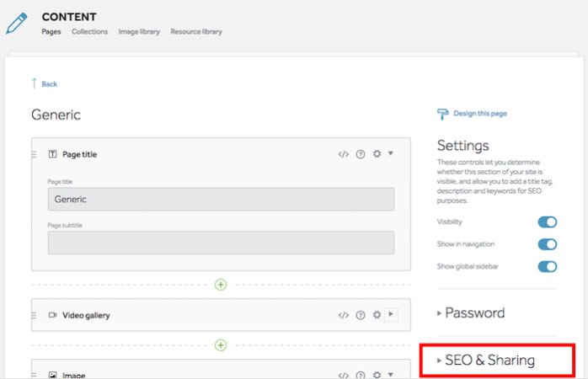Turn off Show global sidebar switch

[x=547, y=266]
